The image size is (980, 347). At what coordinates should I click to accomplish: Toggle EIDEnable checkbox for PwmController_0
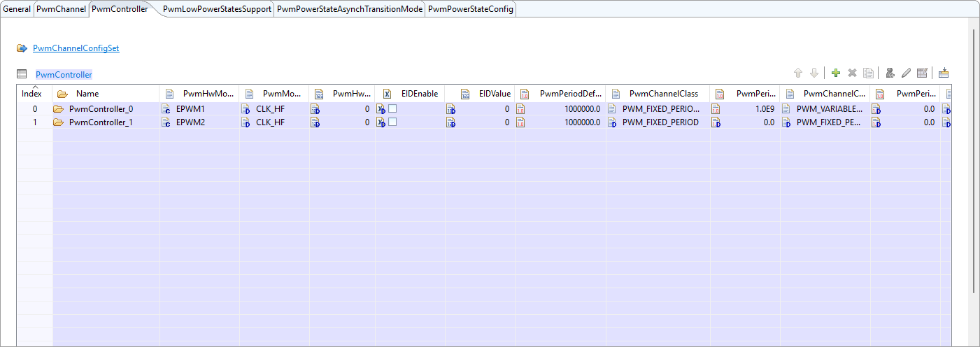(x=392, y=108)
